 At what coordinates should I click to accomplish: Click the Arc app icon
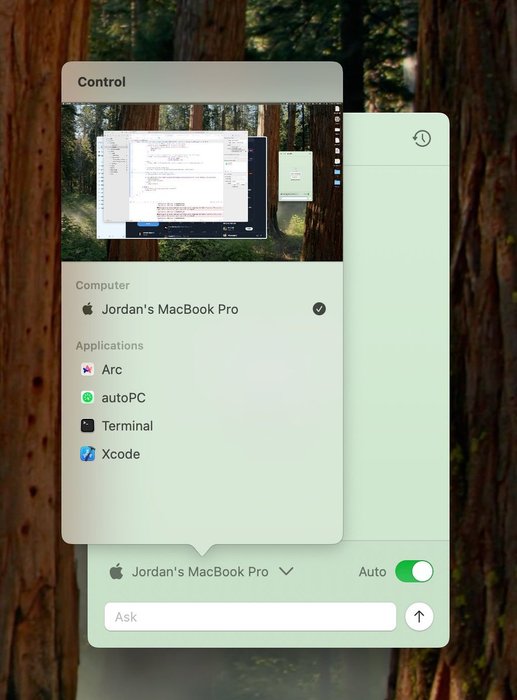88,369
